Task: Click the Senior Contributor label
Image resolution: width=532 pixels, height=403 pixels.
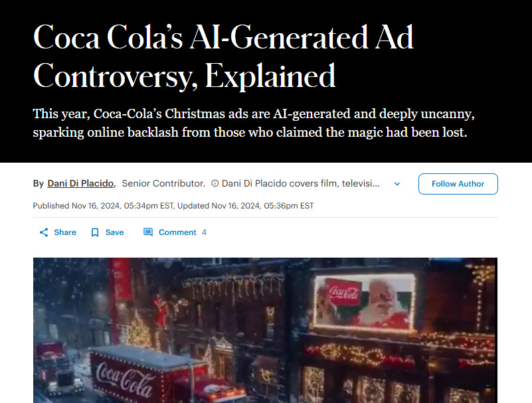Action: pos(163,183)
